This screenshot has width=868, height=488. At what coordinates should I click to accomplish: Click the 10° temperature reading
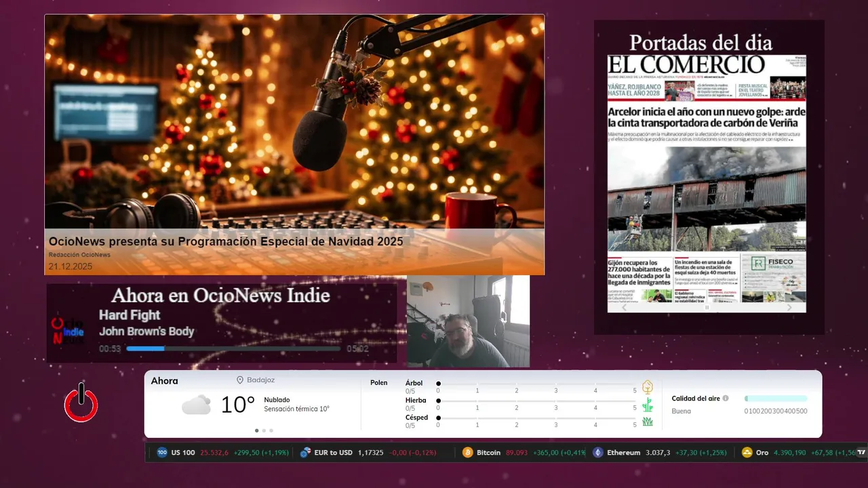pos(238,405)
